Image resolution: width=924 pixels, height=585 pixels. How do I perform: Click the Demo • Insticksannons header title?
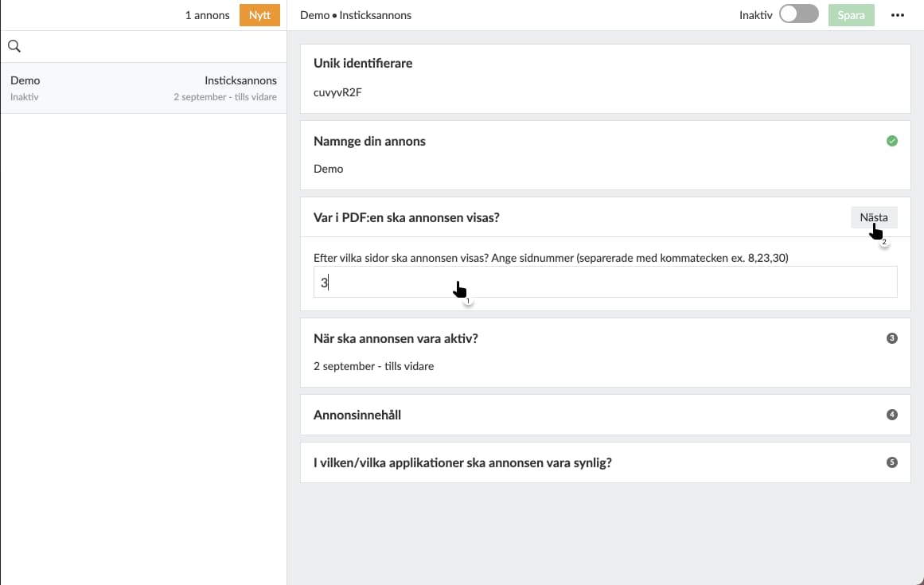click(x=356, y=15)
